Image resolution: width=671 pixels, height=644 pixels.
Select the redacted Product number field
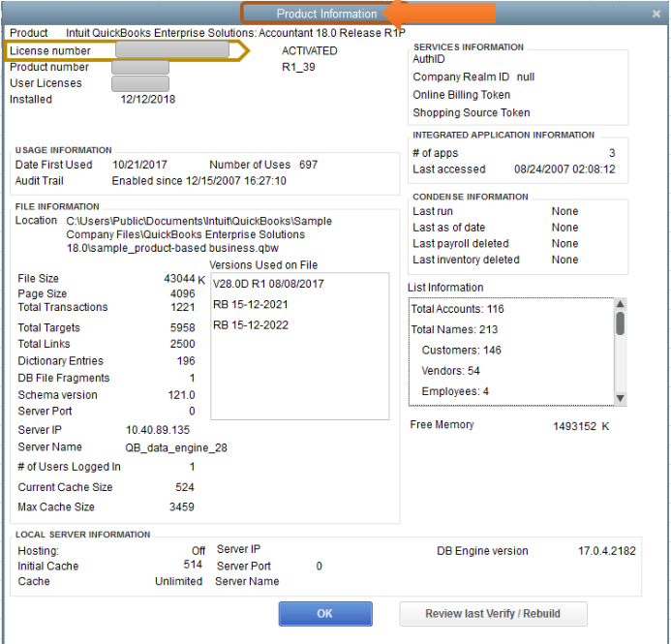tap(140, 67)
